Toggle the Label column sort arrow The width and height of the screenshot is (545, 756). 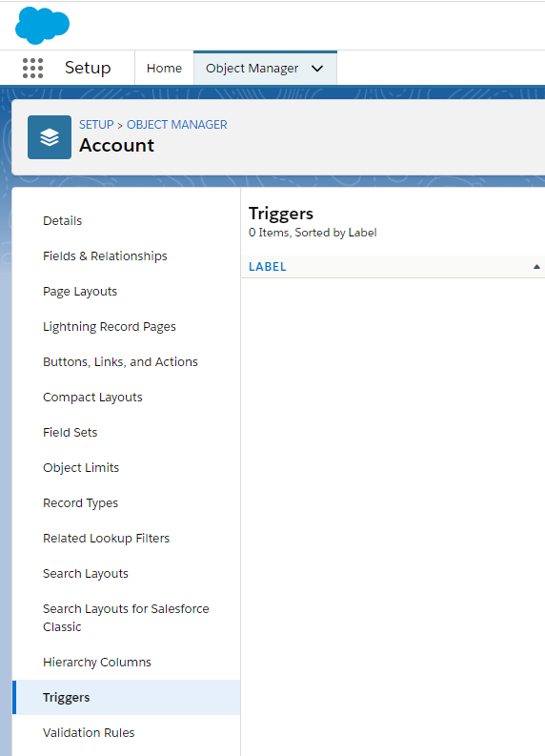[x=536, y=267]
